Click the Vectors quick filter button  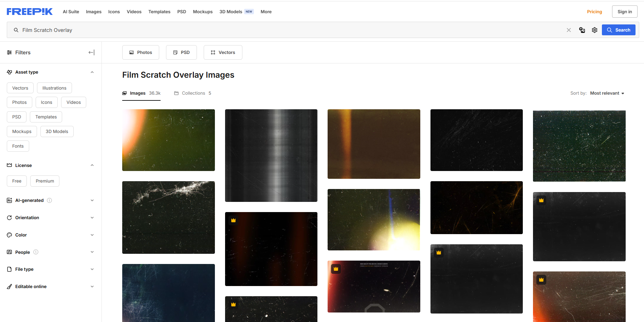[x=223, y=53]
